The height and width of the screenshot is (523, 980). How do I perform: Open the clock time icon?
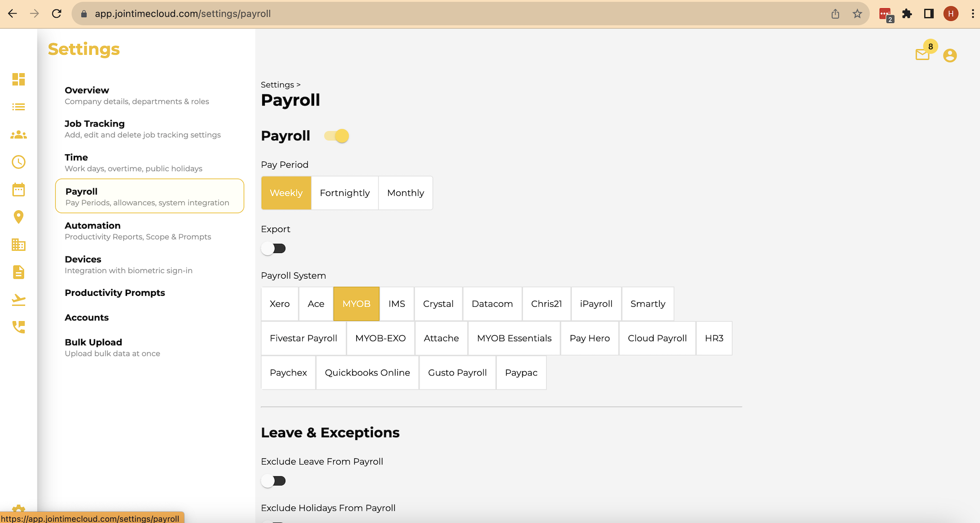(18, 162)
